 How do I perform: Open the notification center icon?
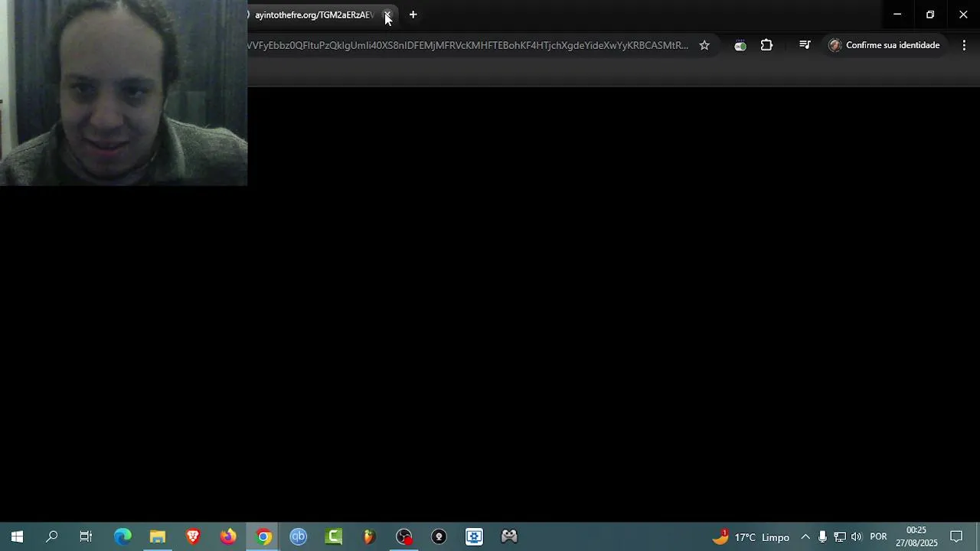click(956, 536)
